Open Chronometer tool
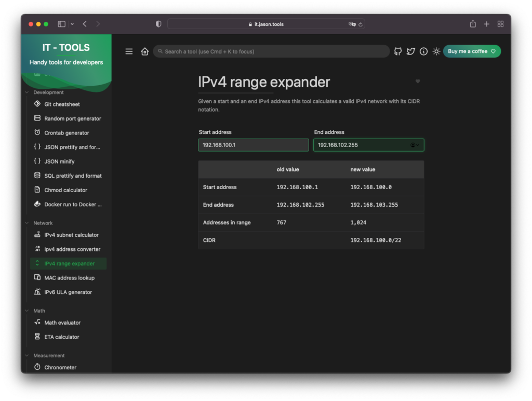Screen dimensions: 532x401 (x=68, y=367)
